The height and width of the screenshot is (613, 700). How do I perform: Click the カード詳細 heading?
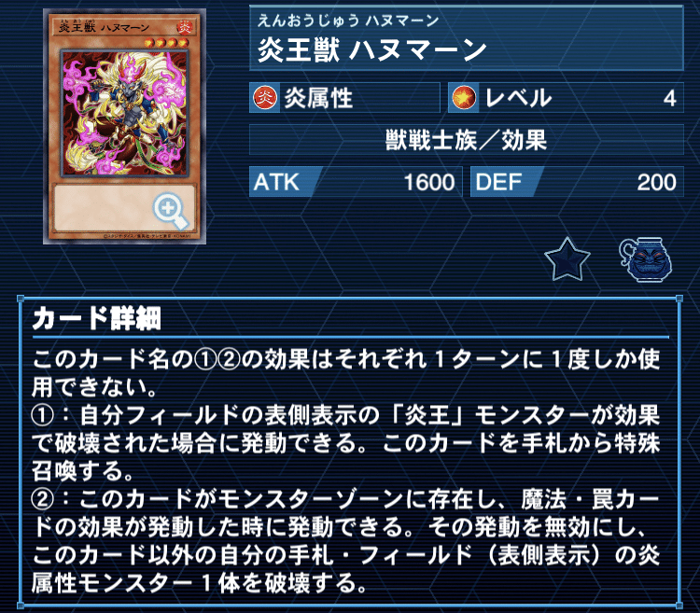pyautogui.click(x=96, y=318)
